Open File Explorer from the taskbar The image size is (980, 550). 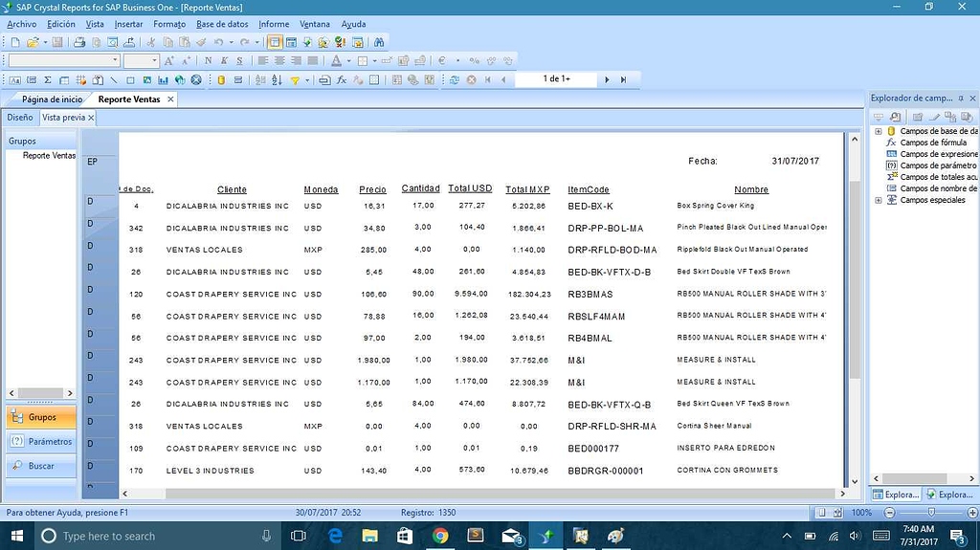pos(370,536)
